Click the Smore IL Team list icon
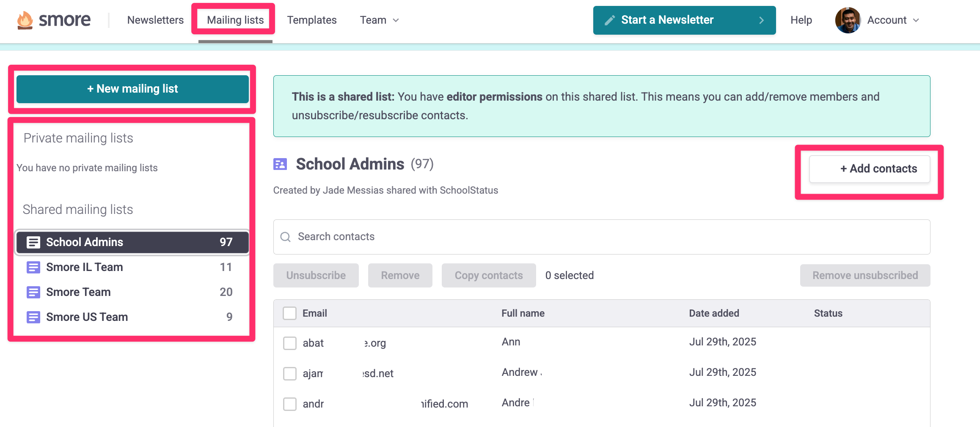The height and width of the screenshot is (427, 980). pyautogui.click(x=33, y=267)
